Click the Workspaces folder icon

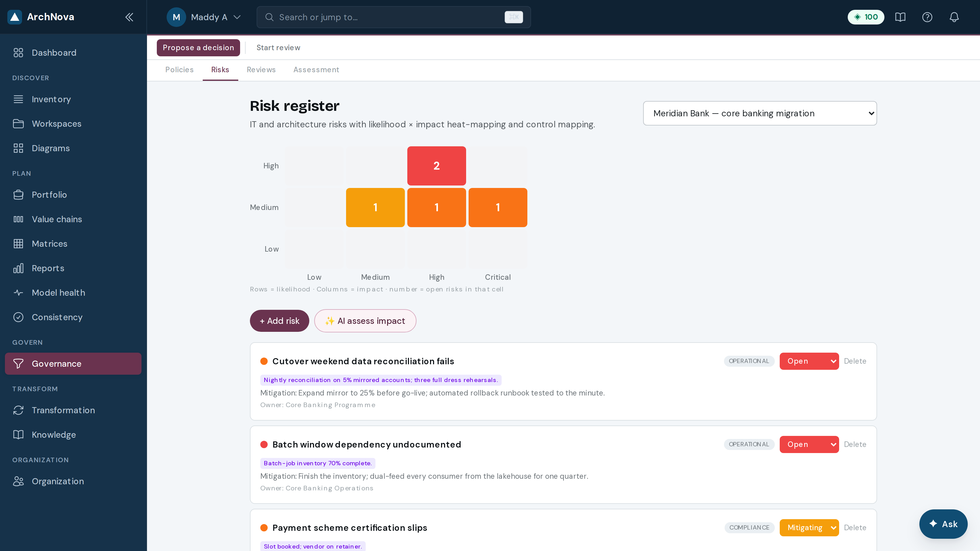point(18,124)
